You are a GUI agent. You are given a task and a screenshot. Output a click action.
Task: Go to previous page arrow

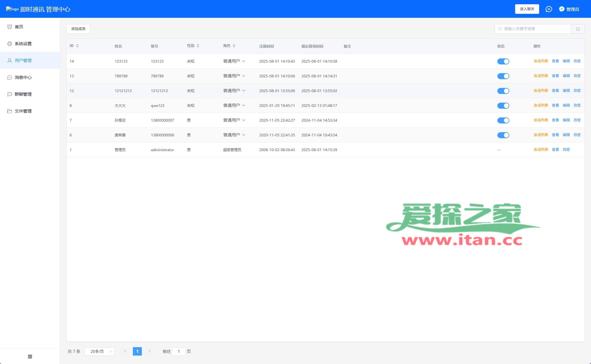pyautogui.click(x=125, y=351)
